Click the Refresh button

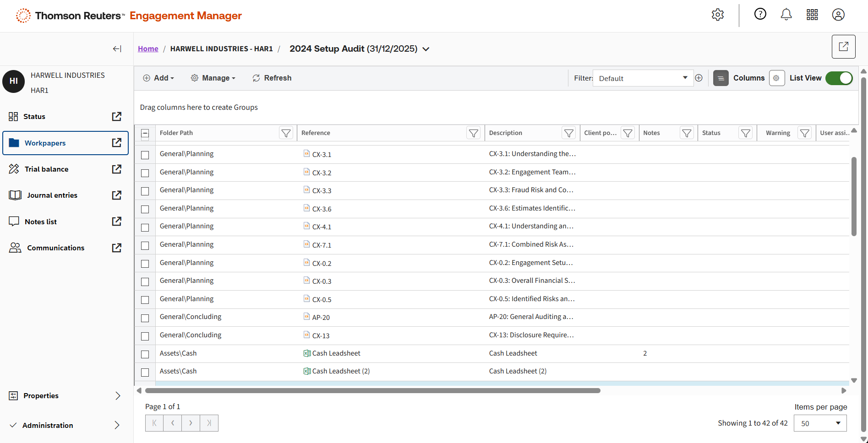272,78
